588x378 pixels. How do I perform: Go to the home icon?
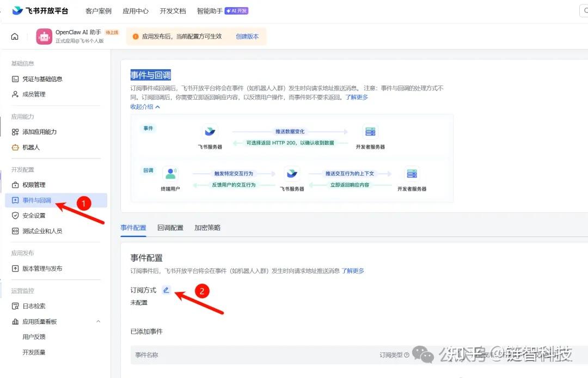click(15, 36)
